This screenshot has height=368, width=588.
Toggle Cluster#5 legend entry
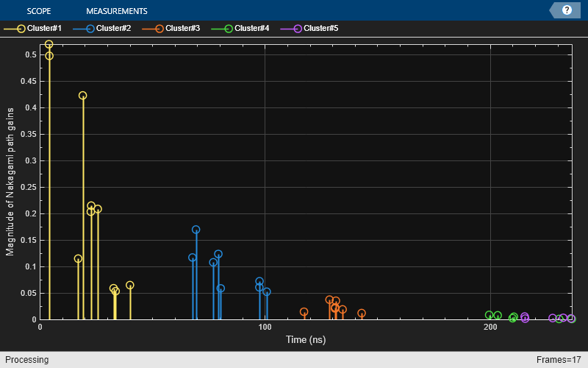(309, 28)
